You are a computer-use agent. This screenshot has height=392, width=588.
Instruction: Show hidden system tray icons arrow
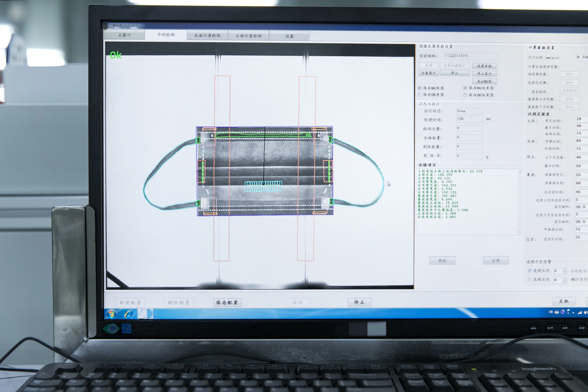[573, 313]
